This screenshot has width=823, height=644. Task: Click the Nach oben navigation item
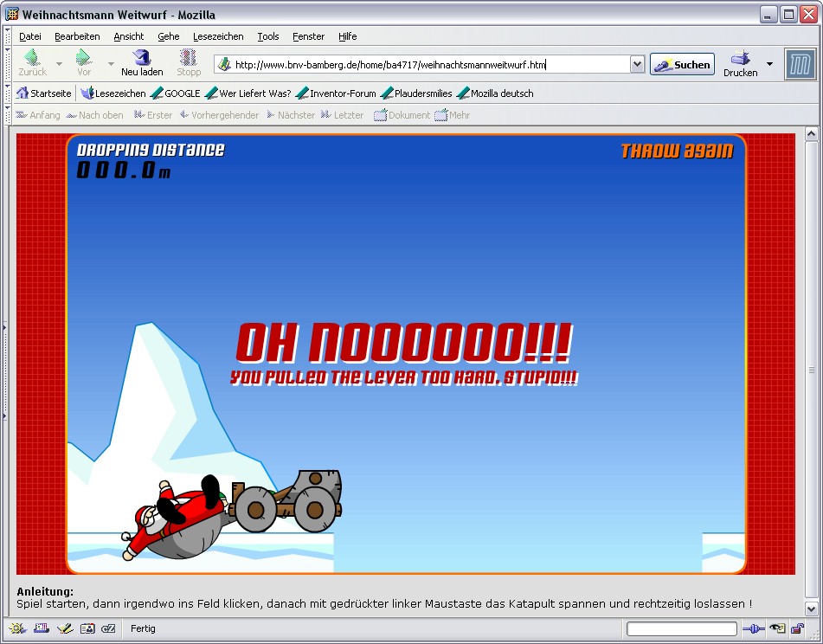[x=94, y=115]
